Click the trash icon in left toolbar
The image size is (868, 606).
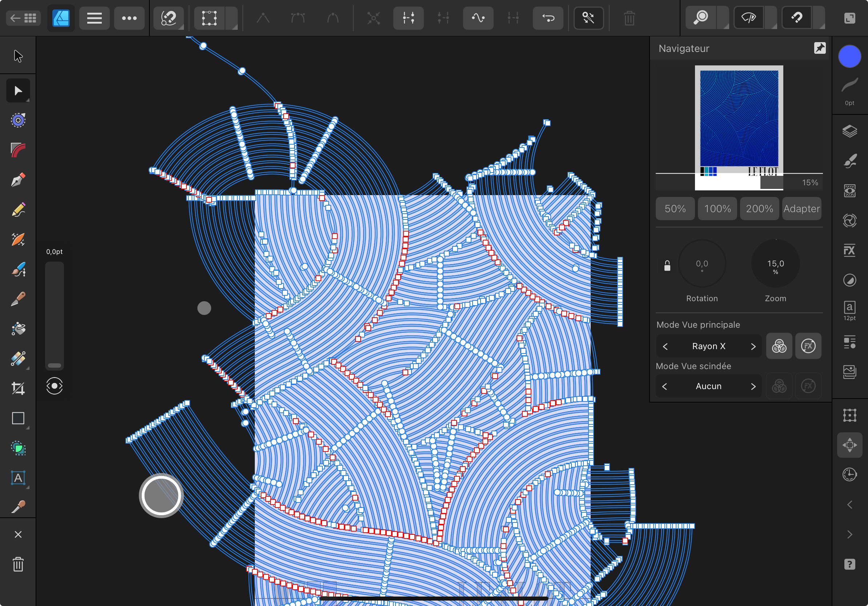pos(18,565)
